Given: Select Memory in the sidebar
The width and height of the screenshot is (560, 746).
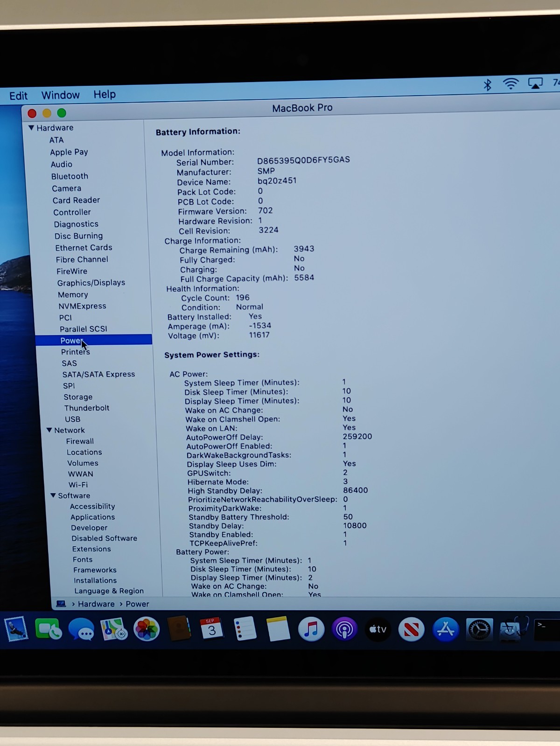Looking at the screenshot, I should click(73, 295).
